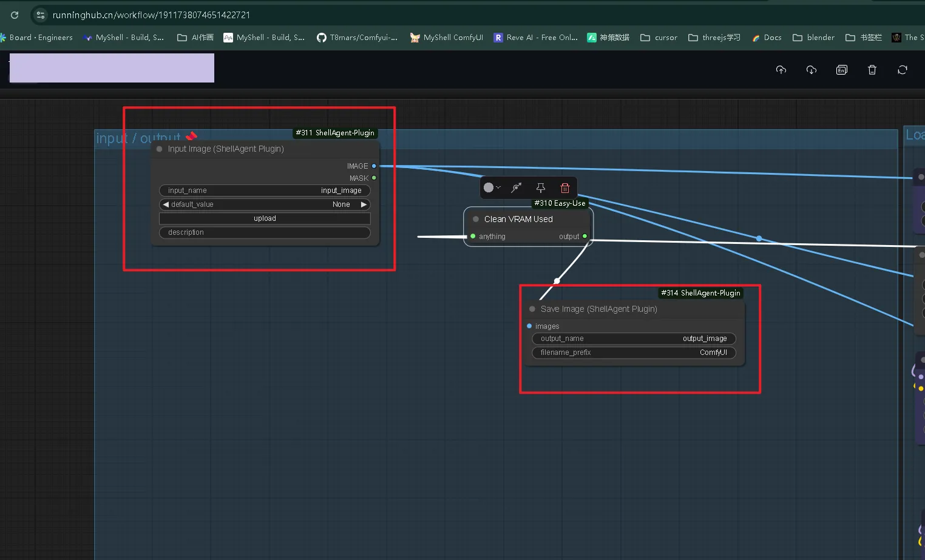Switch language with the En icon
The width and height of the screenshot is (925, 560).
[x=842, y=70]
